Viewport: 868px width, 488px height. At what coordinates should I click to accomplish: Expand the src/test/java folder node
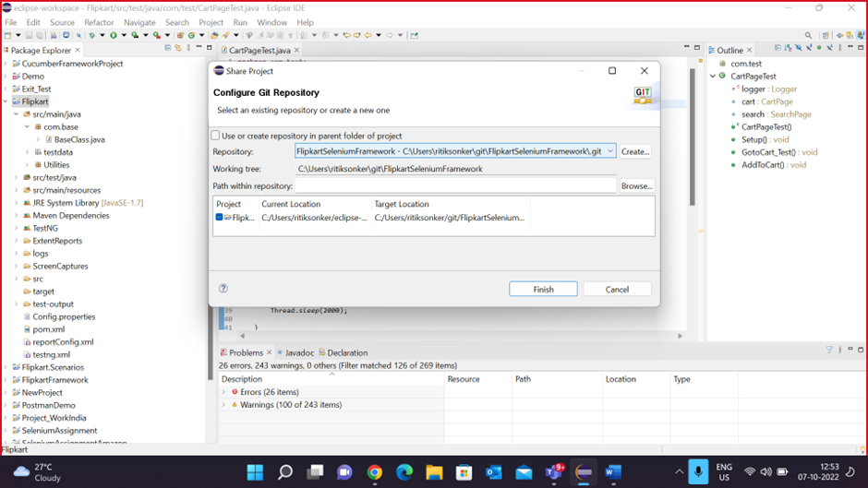pos(16,178)
